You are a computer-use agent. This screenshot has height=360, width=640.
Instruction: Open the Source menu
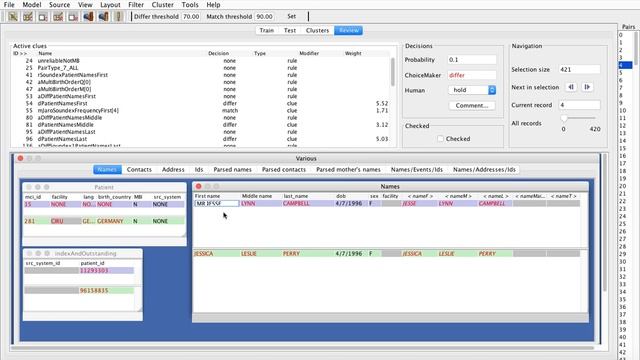pos(59,5)
